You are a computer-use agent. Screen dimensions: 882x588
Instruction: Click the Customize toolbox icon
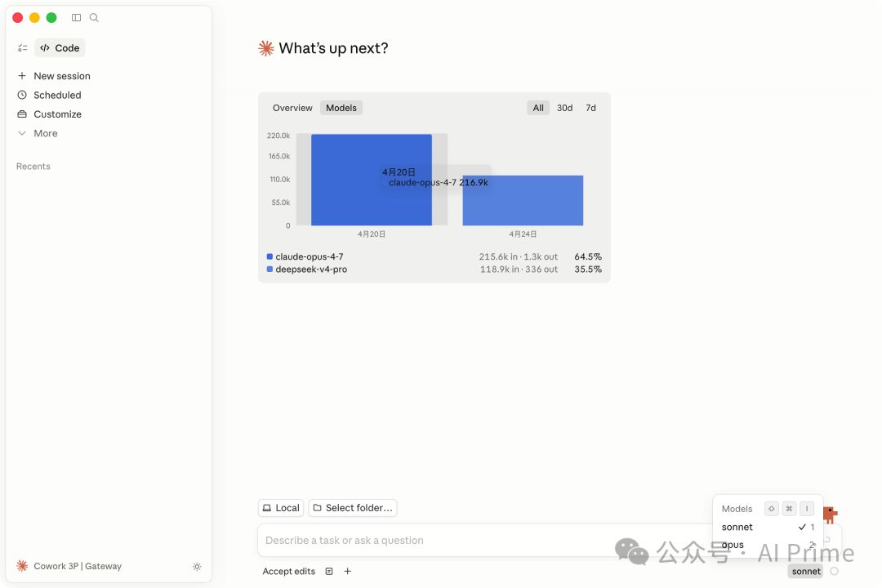pos(22,114)
